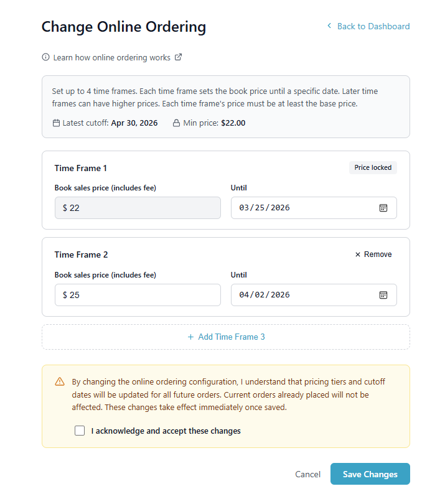The width and height of the screenshot is (445, 504).
Task: Click the Time Frame 1 Until date field
Action: click(x=299, y=208)
